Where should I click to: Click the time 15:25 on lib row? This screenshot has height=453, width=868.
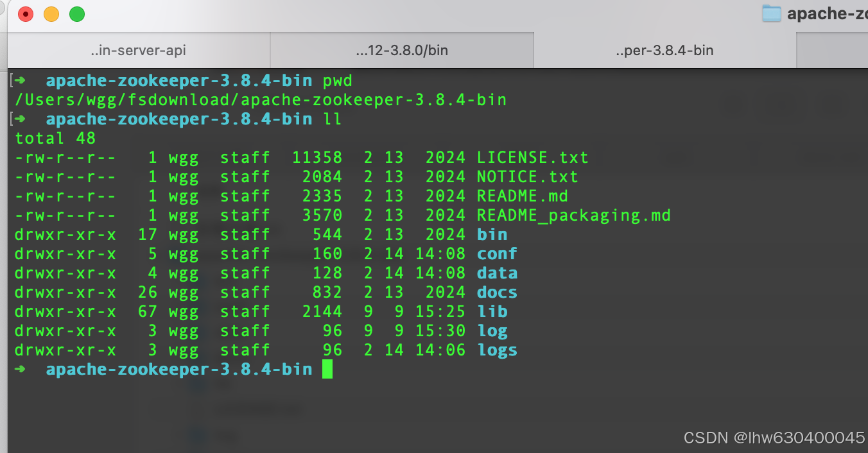pyautogui.click(x=440, y=312)
